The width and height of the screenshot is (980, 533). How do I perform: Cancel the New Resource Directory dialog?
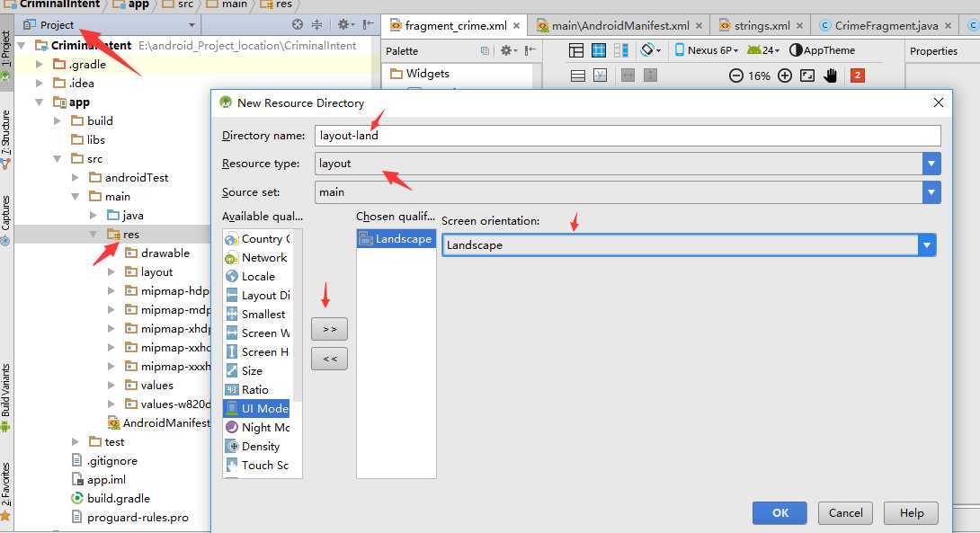[x=845, y=512]
